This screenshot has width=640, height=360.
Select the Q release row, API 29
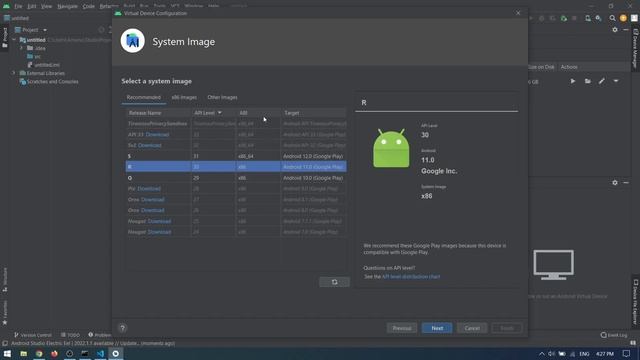point(236,178)
